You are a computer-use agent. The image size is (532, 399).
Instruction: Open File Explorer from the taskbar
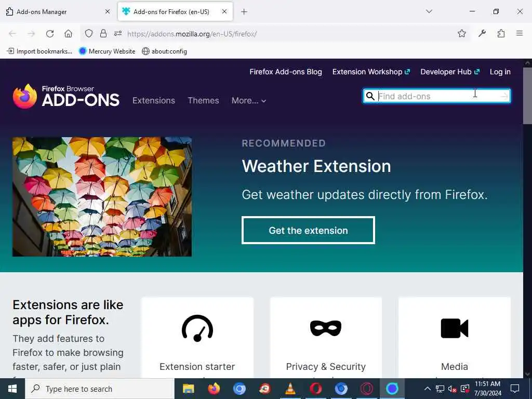coord(188,389)
